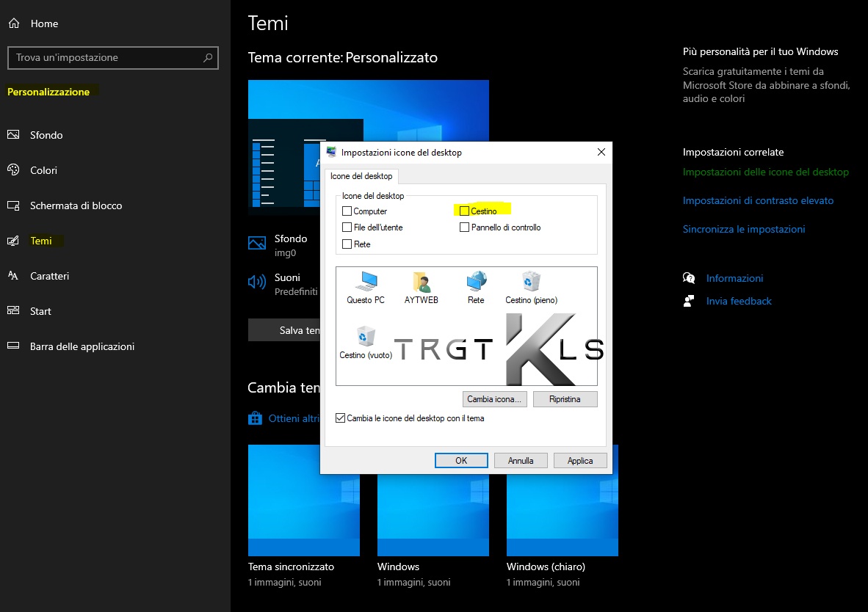Select the Cestino (pieno) icon
The width and height of the screenshot is (868, 612).
531,283
